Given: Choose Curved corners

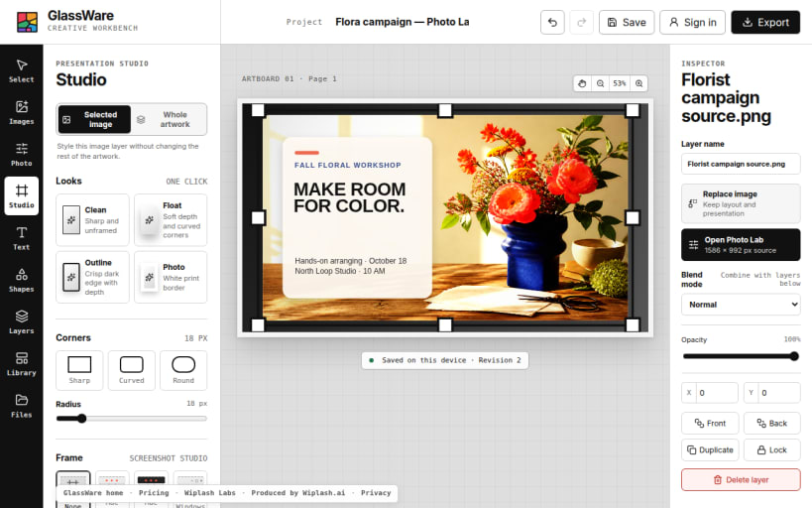Looking at the screenshot, I should [x=132, y=370].
